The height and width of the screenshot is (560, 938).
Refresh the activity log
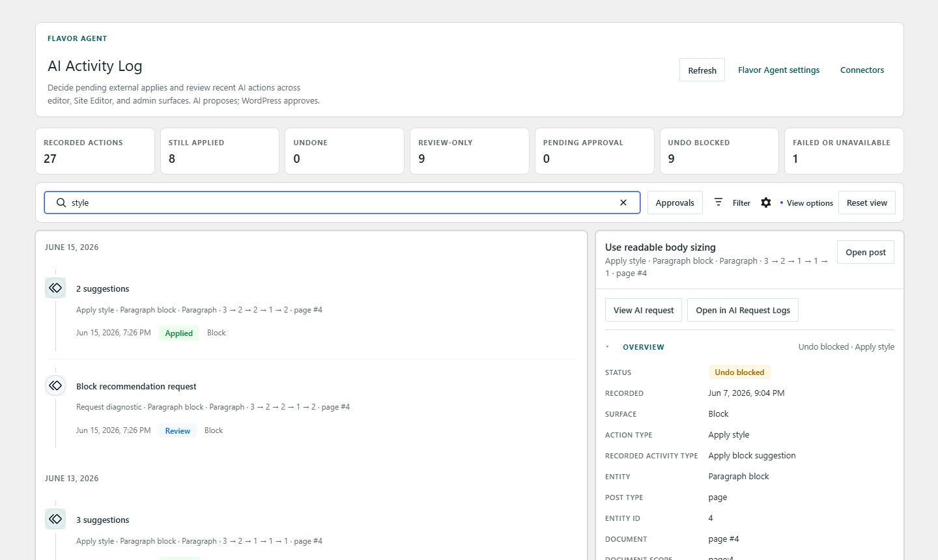click(702, 70)
